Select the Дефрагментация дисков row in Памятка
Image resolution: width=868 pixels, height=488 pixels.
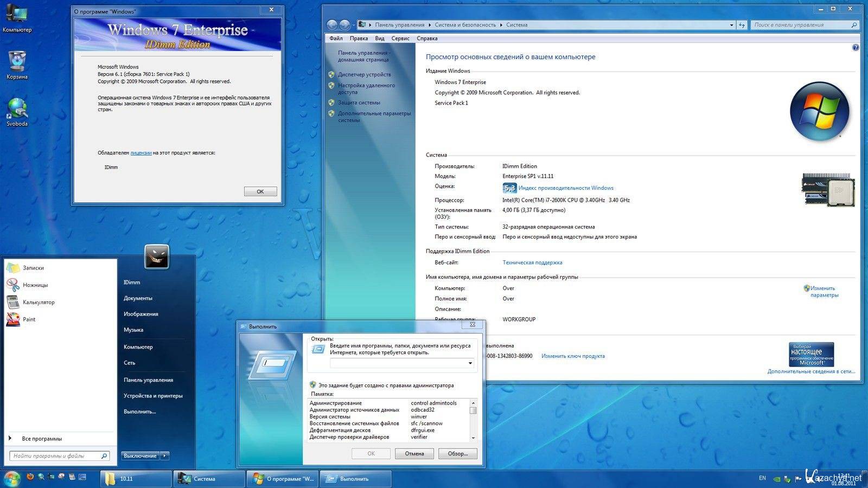point(388,430)
